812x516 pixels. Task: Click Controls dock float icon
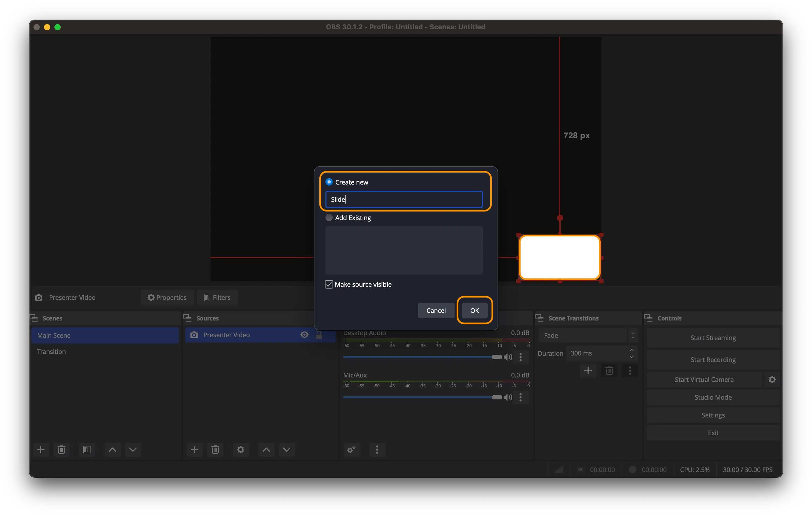pos(649,318)
